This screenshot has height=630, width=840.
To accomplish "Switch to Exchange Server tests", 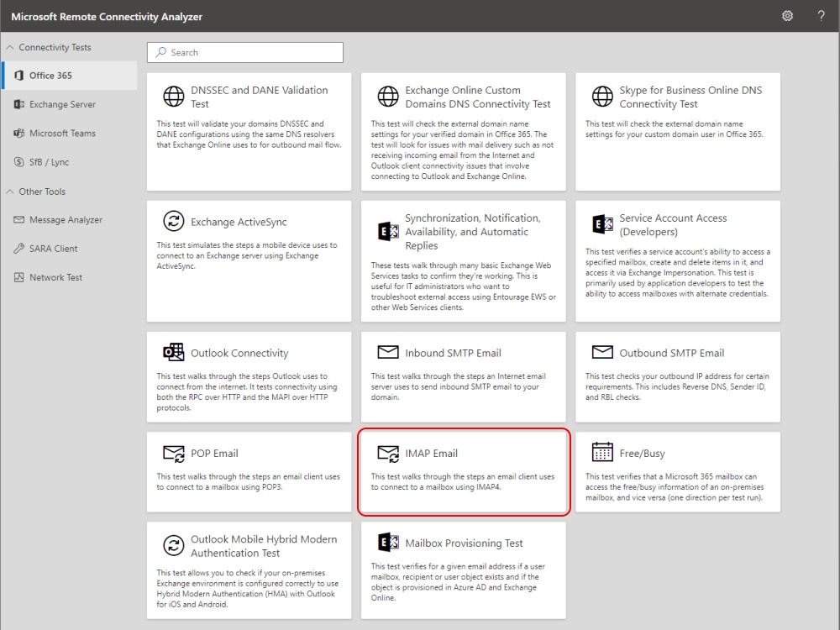I will 70,104.
